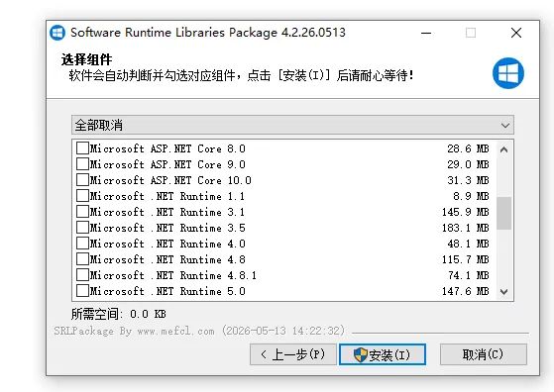Cancel setup with 取消(C) button

tap(484, 354)
